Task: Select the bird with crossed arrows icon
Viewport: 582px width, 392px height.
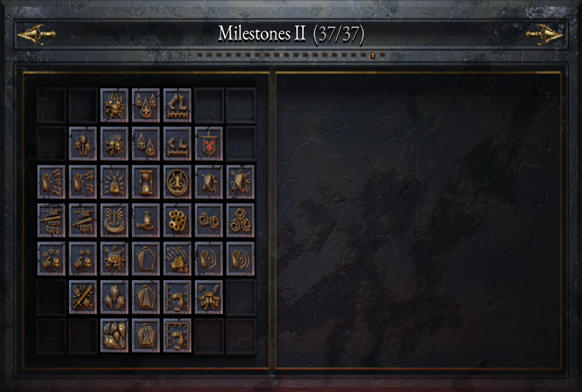Action: [x=209, y=297]
